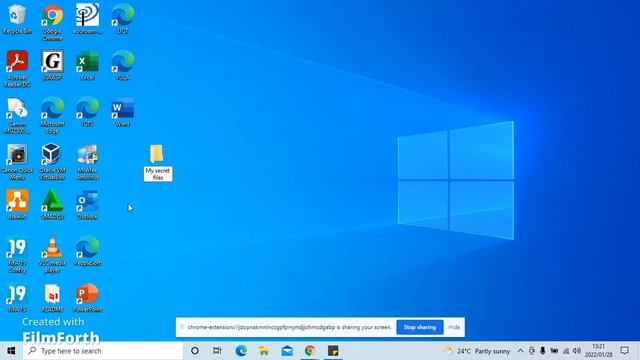Select the orange draw.io desktop shortcut
This screenshot has width=640, height=360.
click(17, 205)
